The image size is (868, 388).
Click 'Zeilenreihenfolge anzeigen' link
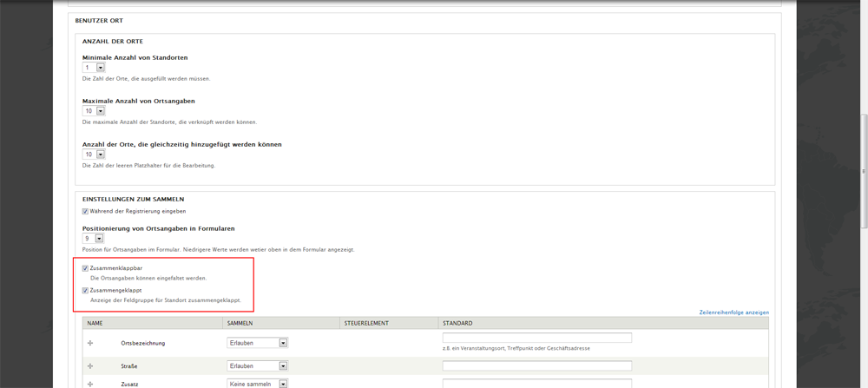733,312
